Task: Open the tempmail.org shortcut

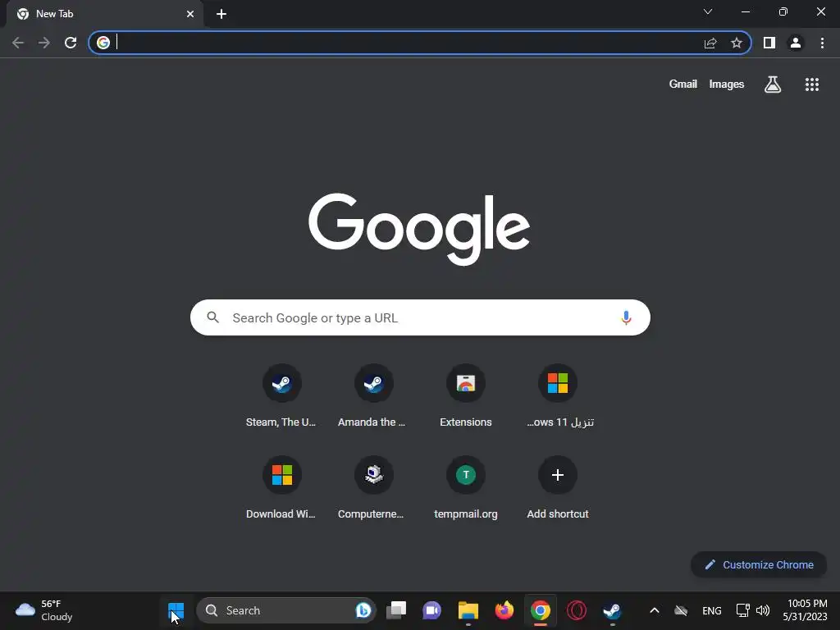Action: tap(466, 489)
